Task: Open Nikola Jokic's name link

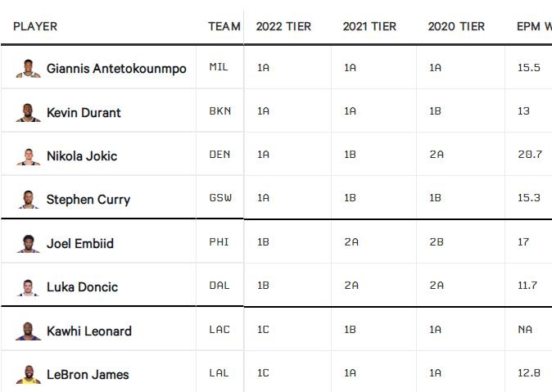Action: tap(82, 155)
